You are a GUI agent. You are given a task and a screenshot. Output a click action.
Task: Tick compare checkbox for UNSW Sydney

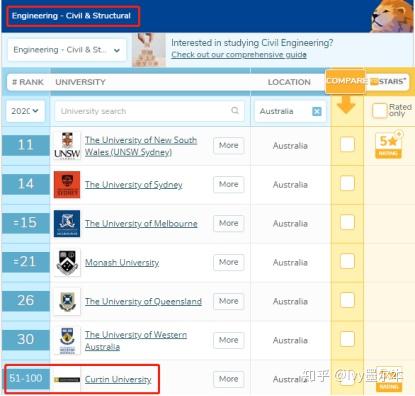pyautogui.click(x=347, y=145)
